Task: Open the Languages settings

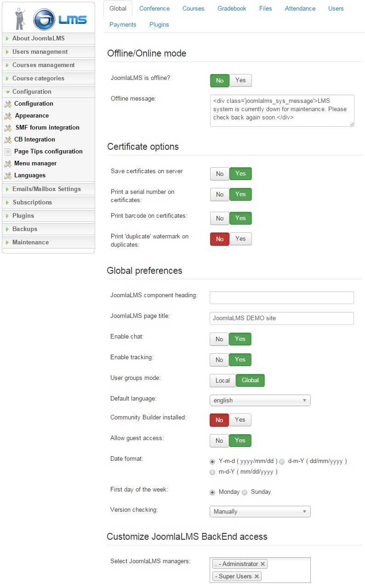Action: [30, 175]
